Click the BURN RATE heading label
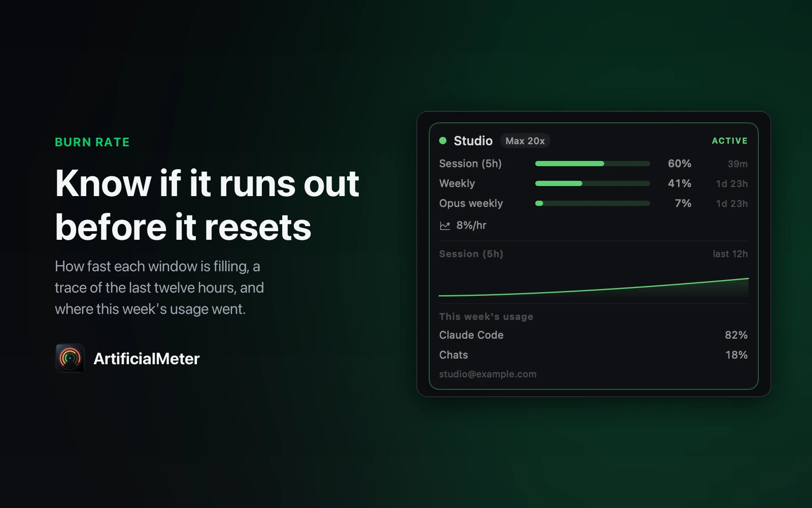The width and height of the screenshot is (812, 508). tap(92, 142)
